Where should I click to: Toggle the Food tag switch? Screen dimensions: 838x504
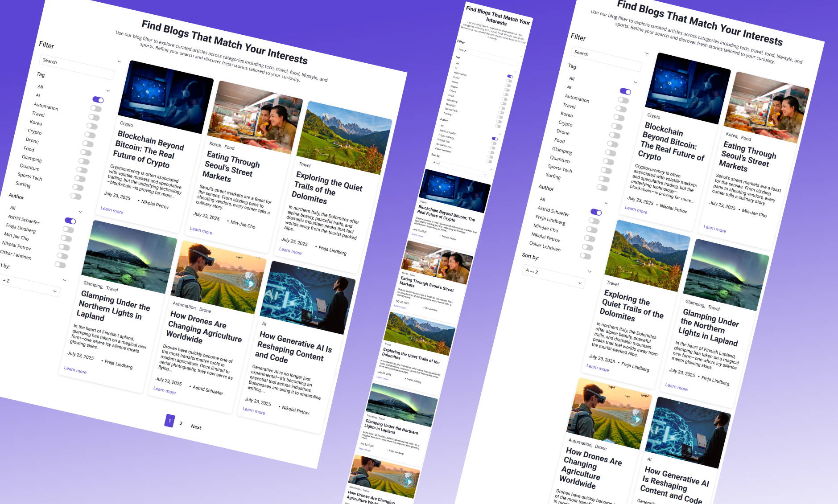[86, 152]
